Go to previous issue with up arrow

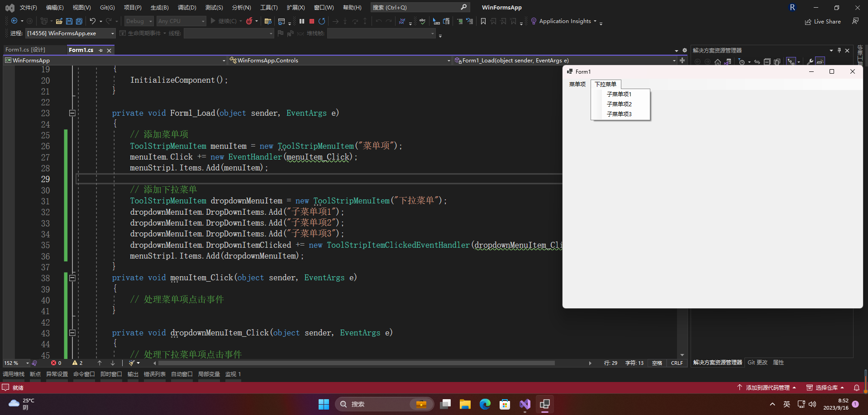pos(100,363)
